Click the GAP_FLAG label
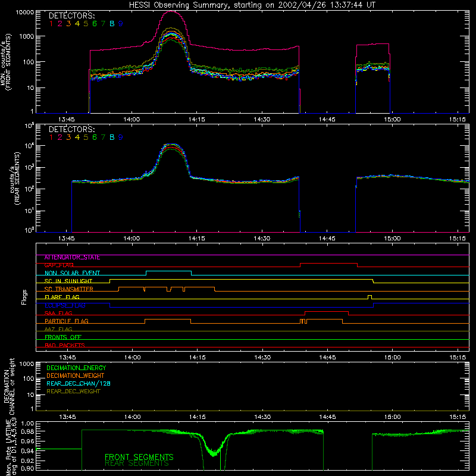The width and height of the screenshot is (476, 476). point(59,265)
